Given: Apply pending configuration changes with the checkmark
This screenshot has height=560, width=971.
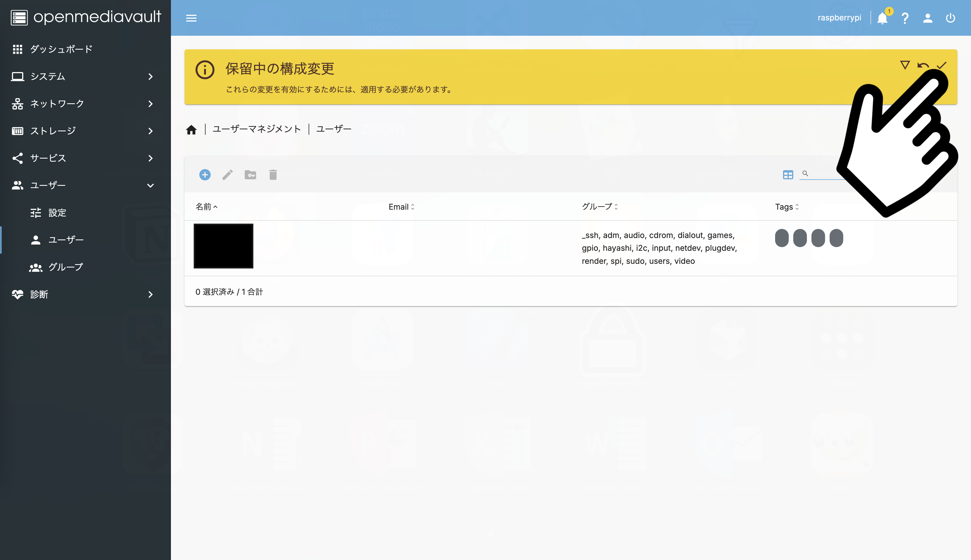Looking at the screenshot, I should [x=942, y=65].
